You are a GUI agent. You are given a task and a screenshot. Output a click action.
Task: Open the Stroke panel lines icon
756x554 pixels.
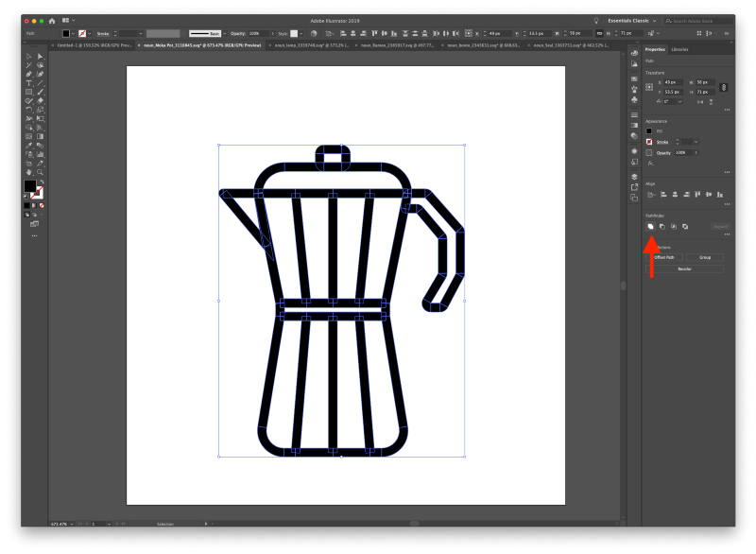(634, 114)
